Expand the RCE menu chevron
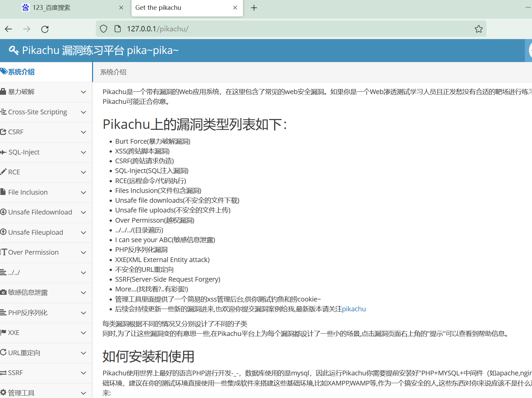This screenshot has height=398, width=532. pos(84,172)
